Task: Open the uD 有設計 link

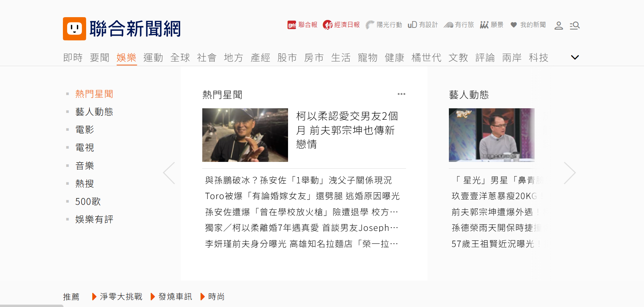Action: (422, 25)
